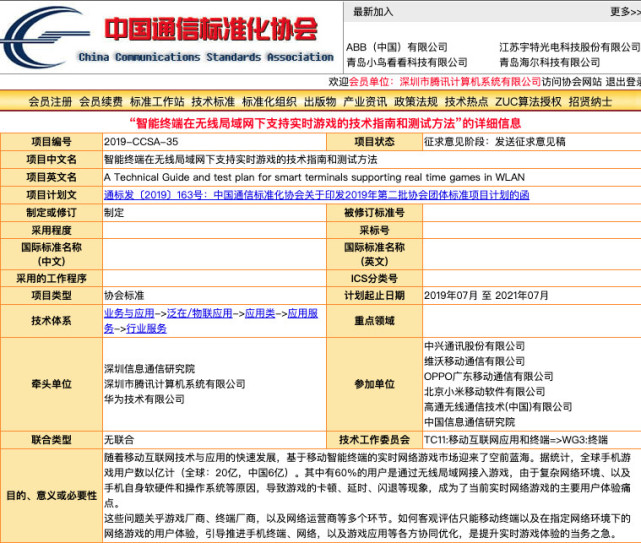Open the 应用类 category link

[x=260, y=313]
